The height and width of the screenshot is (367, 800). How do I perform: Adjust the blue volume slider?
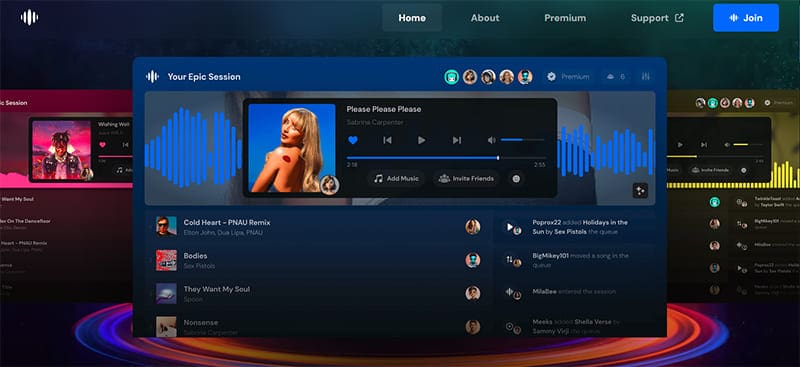(x=522, y=140)
